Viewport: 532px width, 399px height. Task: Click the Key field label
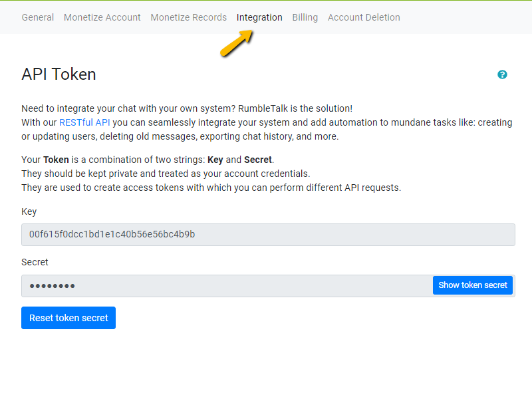[29, 211]
